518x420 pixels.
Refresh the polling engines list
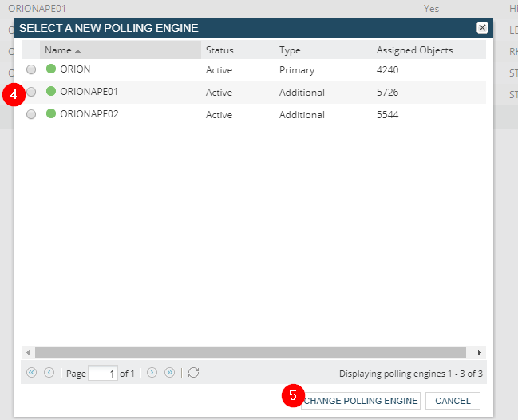pos(193,373)
